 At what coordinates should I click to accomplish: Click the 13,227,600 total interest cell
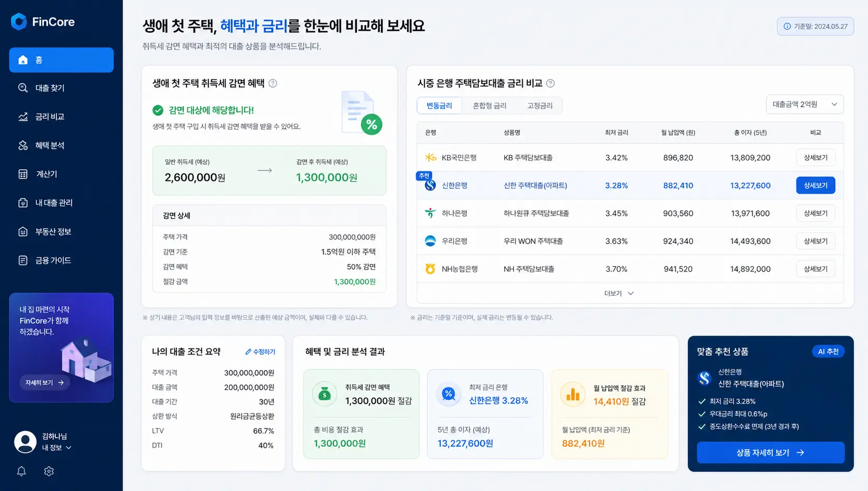click(750, 185)
